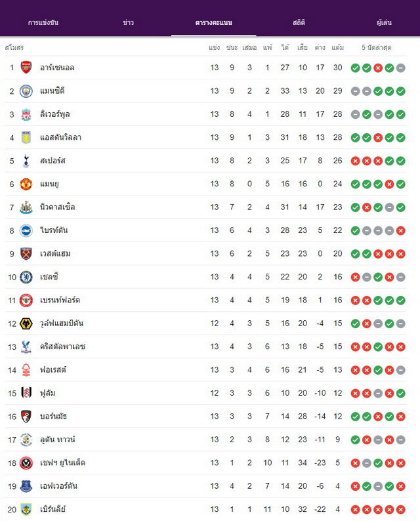Switch to the การแข่งขัน tab
Viewport: 420px width, 521px height.
click(43, 22)
